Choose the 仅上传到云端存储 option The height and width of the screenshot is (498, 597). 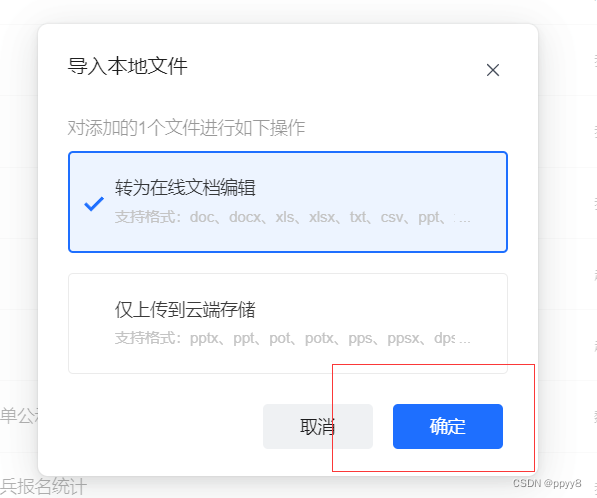coord(288,323)
